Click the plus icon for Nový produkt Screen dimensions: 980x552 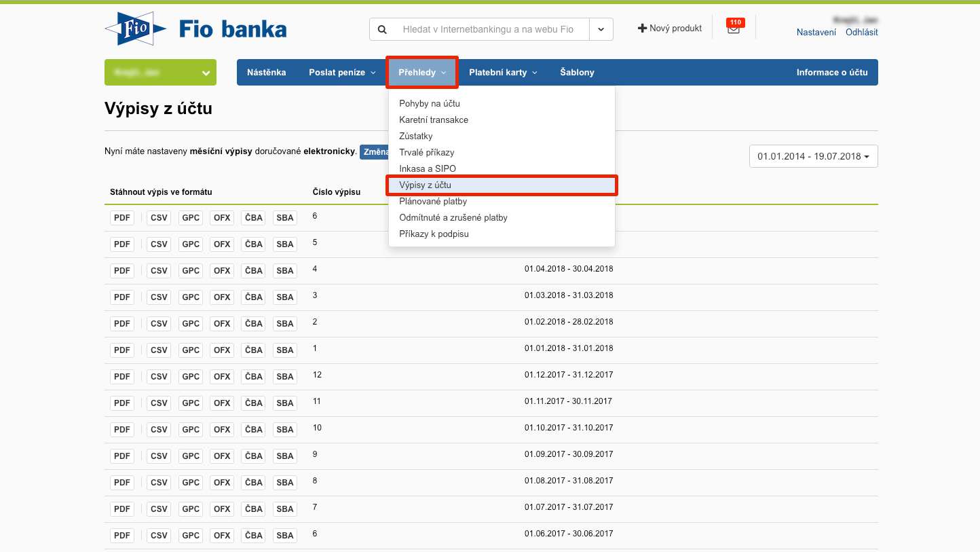pyautogui.click(x=642, y=29)
